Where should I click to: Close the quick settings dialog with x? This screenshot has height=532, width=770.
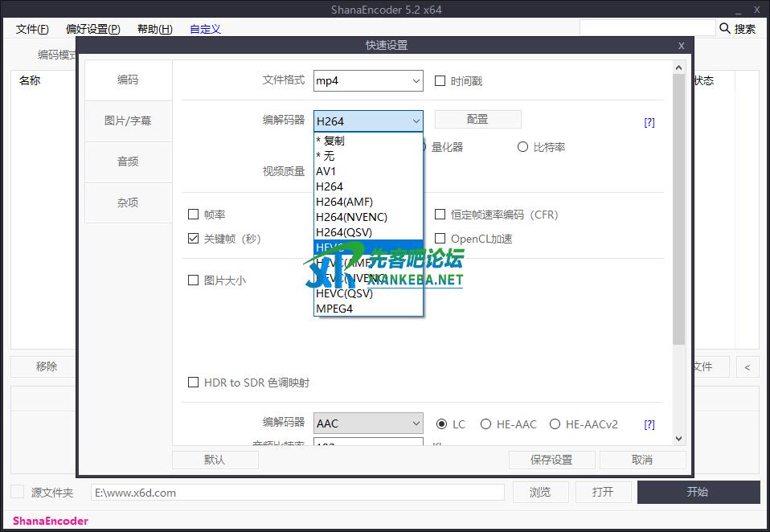[x=681, y=46]
